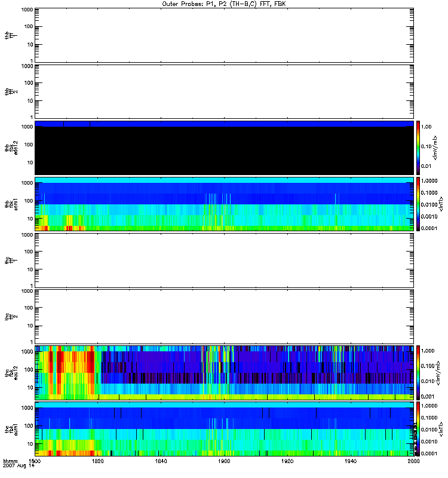
Task: Click the bottom thc fbk scm1 spectrogram
Action: point(223,428)
